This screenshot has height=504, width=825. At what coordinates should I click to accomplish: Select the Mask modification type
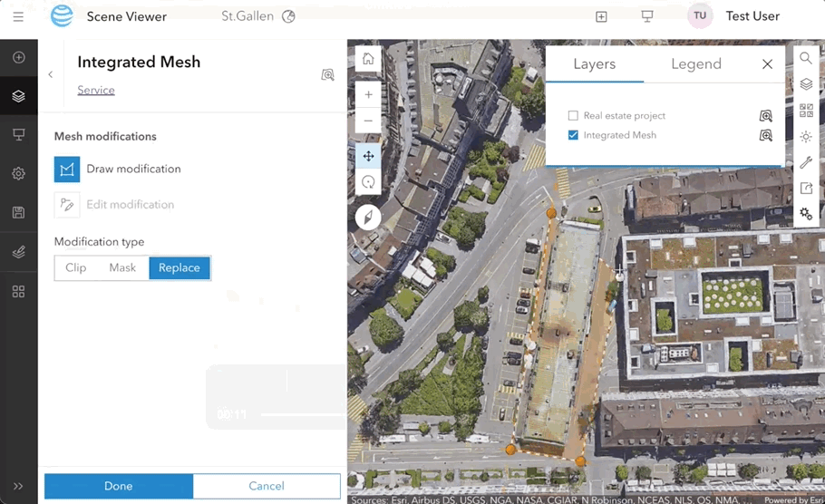[122, 267]
